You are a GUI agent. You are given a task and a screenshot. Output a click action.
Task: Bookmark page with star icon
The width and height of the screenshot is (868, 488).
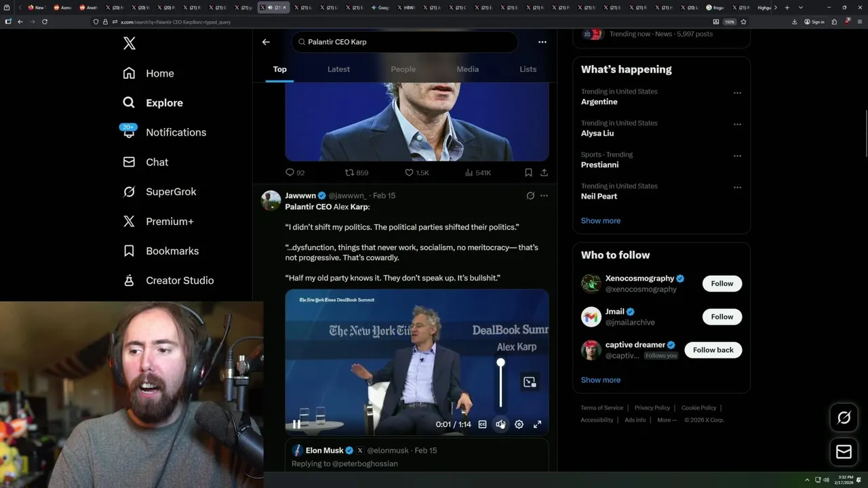tap(743, 22)
